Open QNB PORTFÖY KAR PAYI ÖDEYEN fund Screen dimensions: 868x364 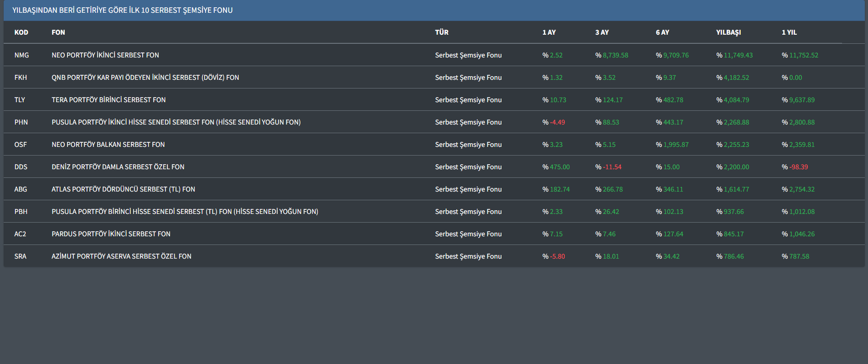point(145,78)
